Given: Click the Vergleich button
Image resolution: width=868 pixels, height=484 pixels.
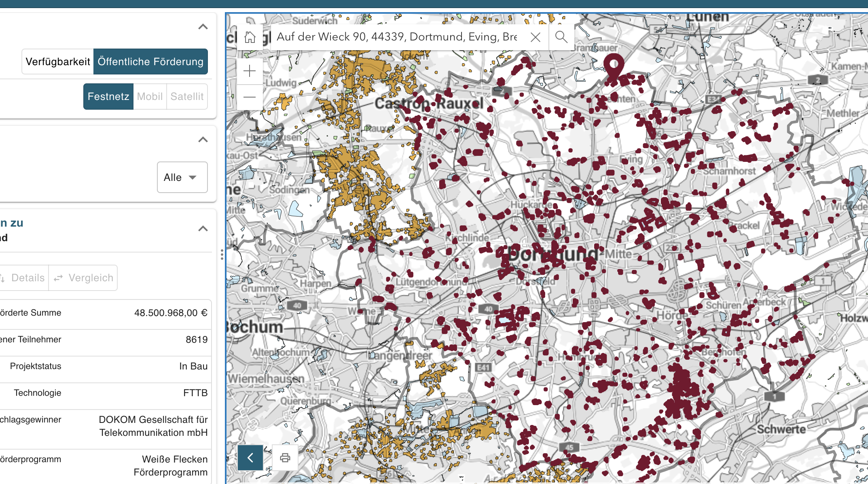Looking at the screenshot, I should click(83, 278).
